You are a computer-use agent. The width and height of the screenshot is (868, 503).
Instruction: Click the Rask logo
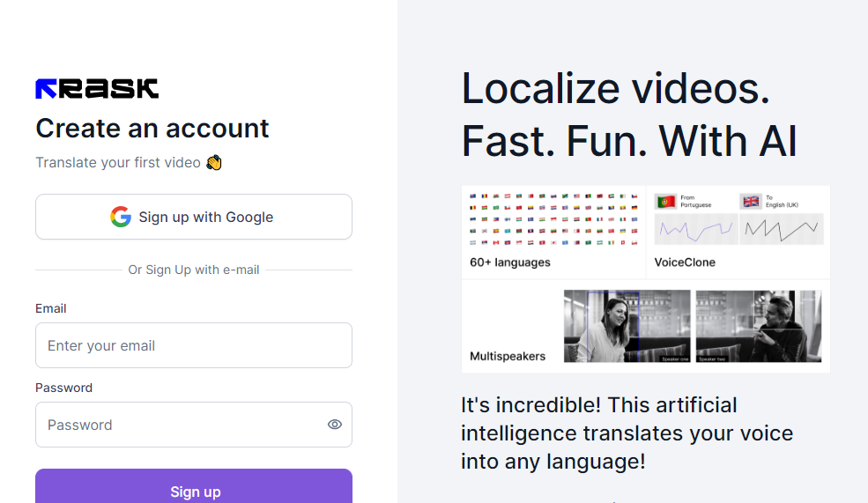(x=97, y=88)
